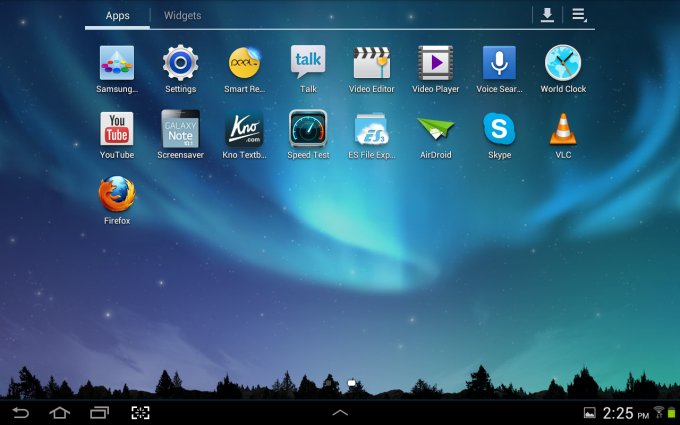680x425 pixels.
Task: Open the Speed Test app
Action: [308, 129]
